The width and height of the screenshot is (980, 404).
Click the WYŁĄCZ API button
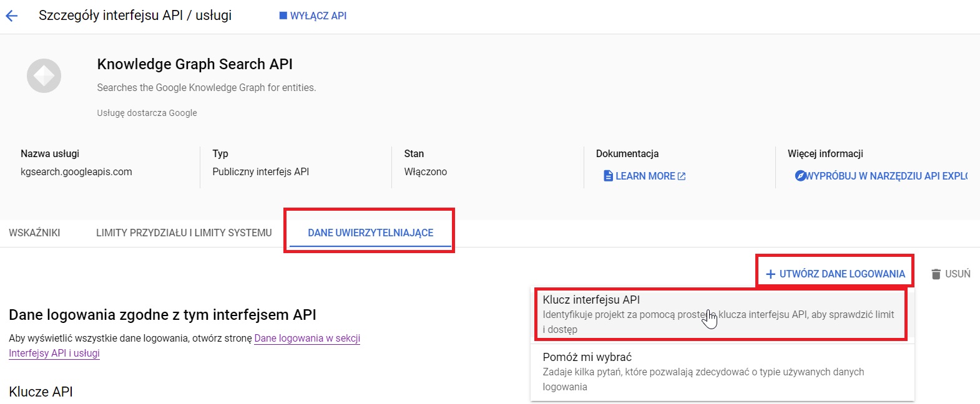pyautogui.click(x=313, y=16)
